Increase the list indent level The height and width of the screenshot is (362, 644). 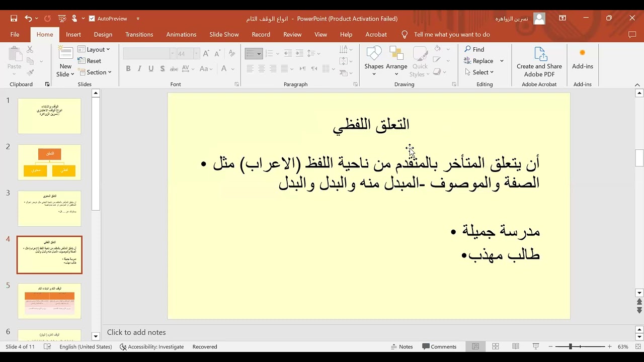[x=299, y=53]
